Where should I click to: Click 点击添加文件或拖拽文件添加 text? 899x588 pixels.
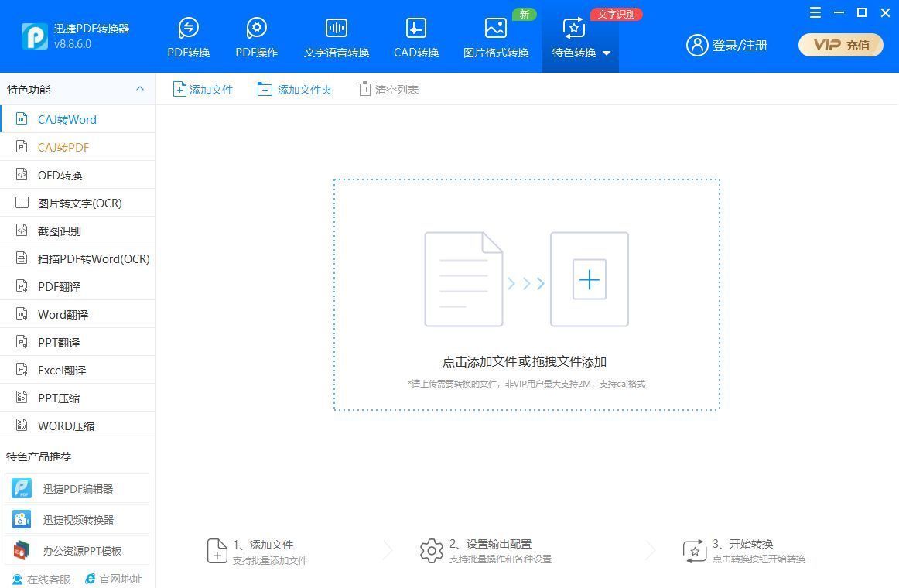point(525,361)
